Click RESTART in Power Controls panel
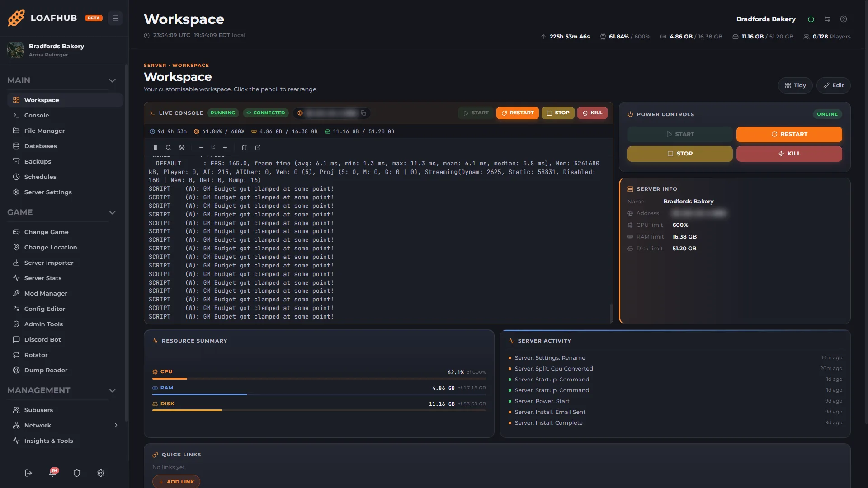Screen dimensions: 868x488 [789, 134]
